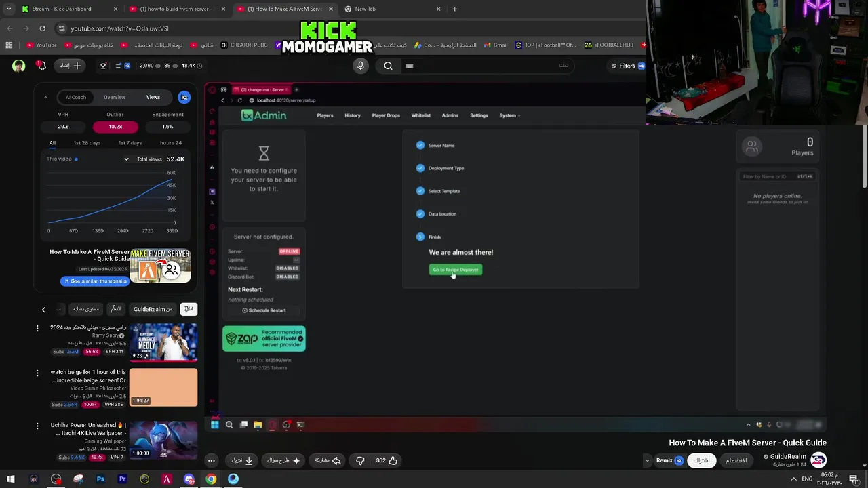868x488 pixels.
Task: Switch to the vidIQ Views tab
Action: pyautogui.click(x=153, y=97)
